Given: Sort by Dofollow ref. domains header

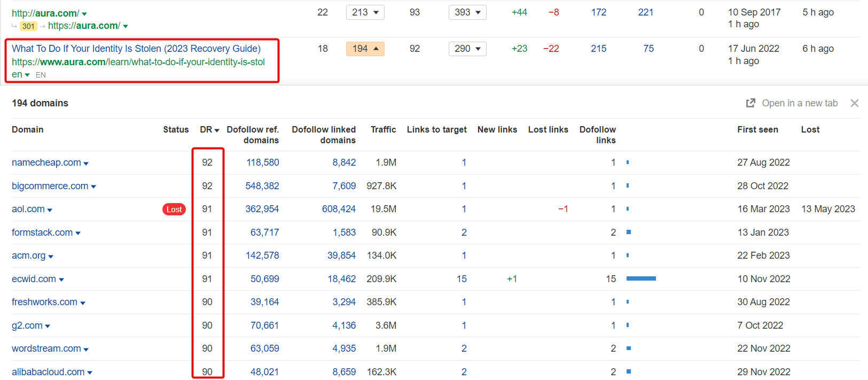Looking at the screenshot, I should tap(253, 135).
